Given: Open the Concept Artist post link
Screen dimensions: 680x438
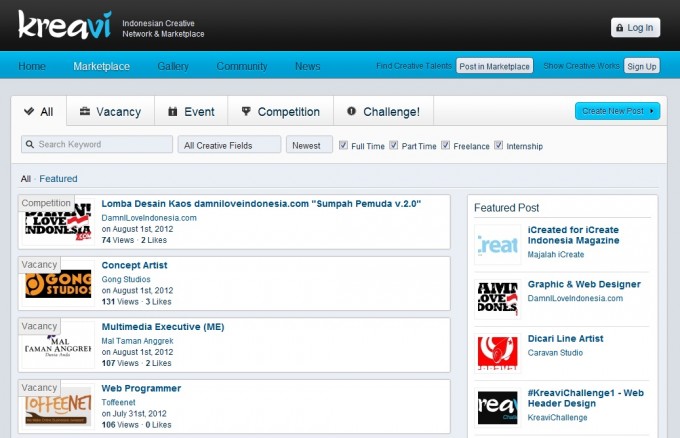Looking at the screenshot, I should [x=134, y=265].
